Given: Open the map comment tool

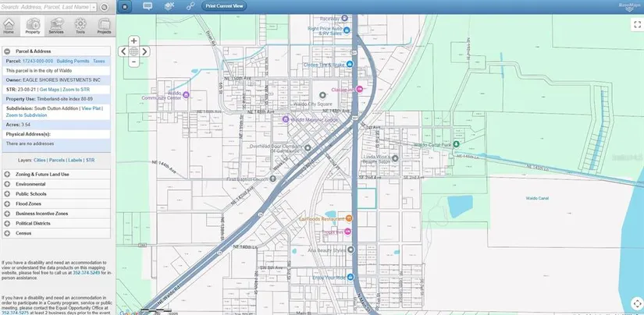Looking at the screenshot, I should 148,6.
